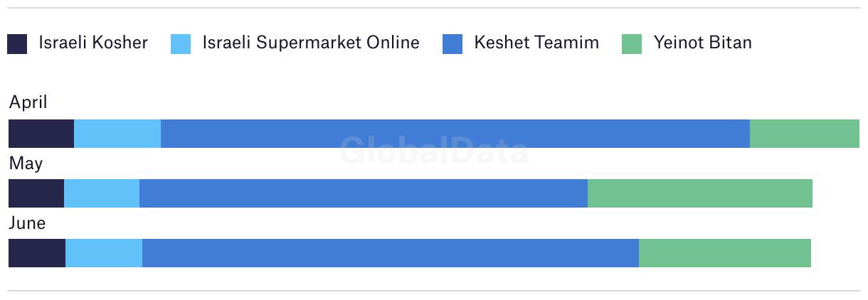Click the June row label

[27, 223]
